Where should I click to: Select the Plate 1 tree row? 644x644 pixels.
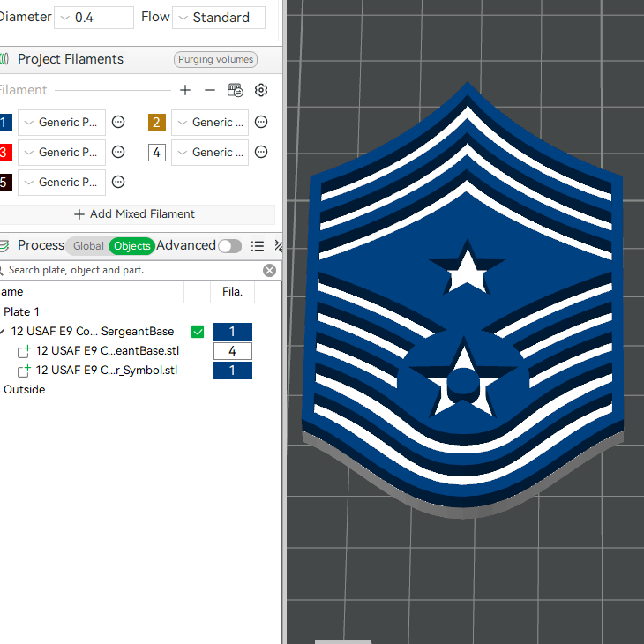(21, 312)
